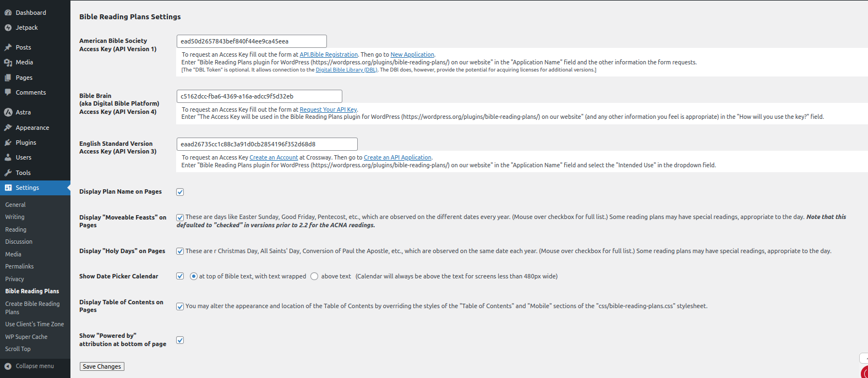Open Create Bible Reading Plans submenu
Viewport: 868px width, 378px height.
coord(32,308)
